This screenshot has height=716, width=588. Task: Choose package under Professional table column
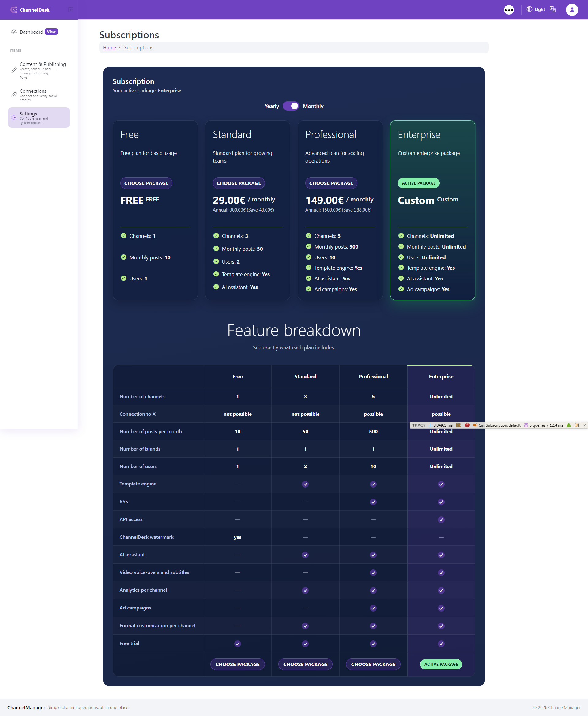(x=373, y=664)
